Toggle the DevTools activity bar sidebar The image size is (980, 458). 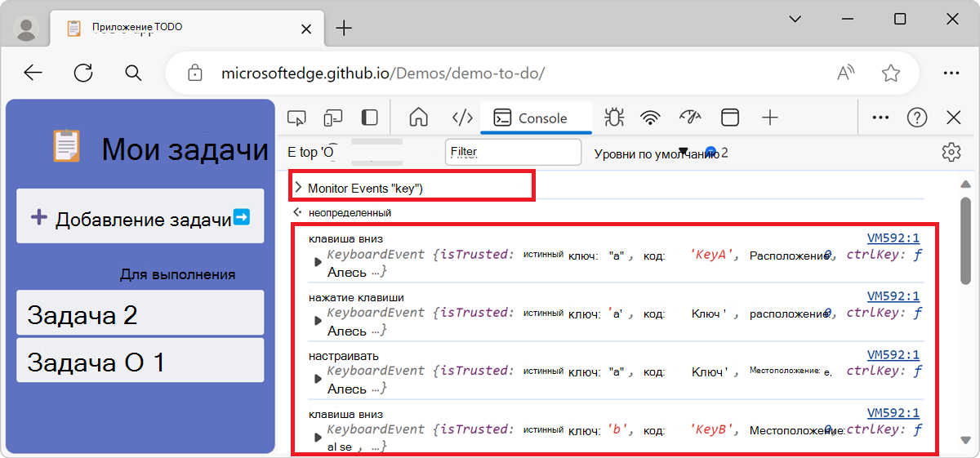pyautogui.click(x=370, y=118)
